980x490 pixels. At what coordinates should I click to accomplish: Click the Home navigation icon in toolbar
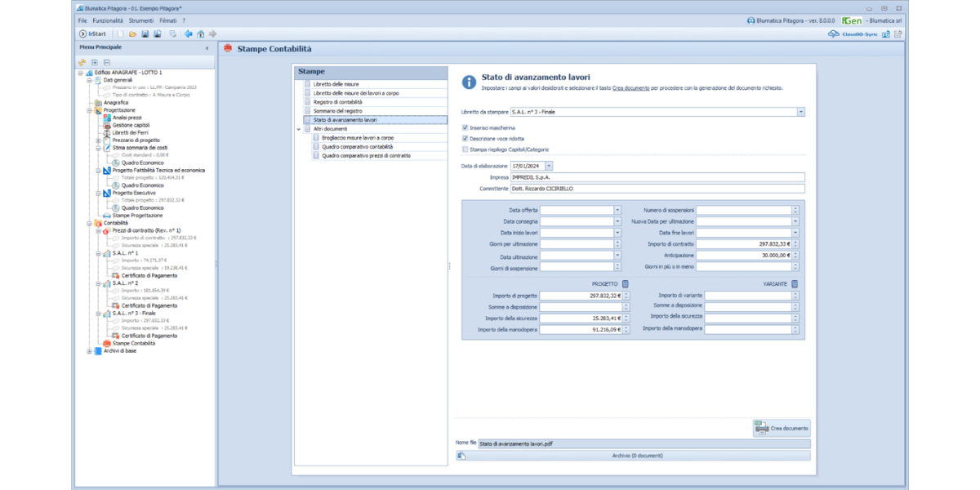(x=200, y=33)
